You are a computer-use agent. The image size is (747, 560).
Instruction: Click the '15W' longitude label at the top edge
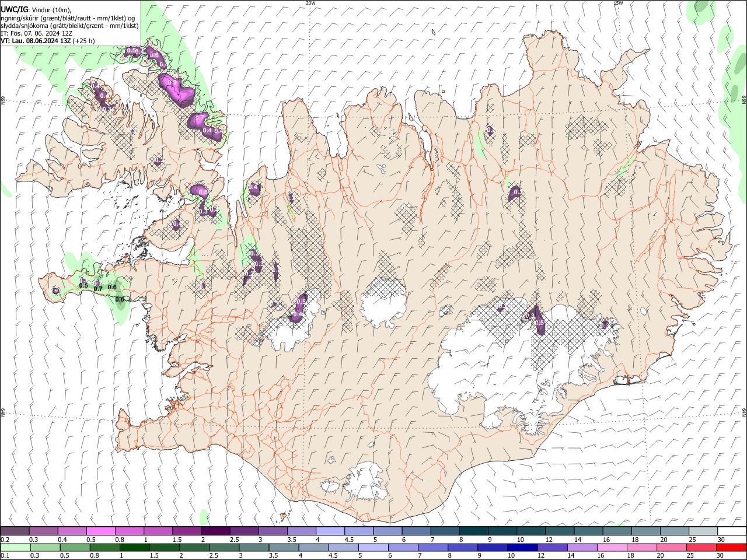[618, 3]
